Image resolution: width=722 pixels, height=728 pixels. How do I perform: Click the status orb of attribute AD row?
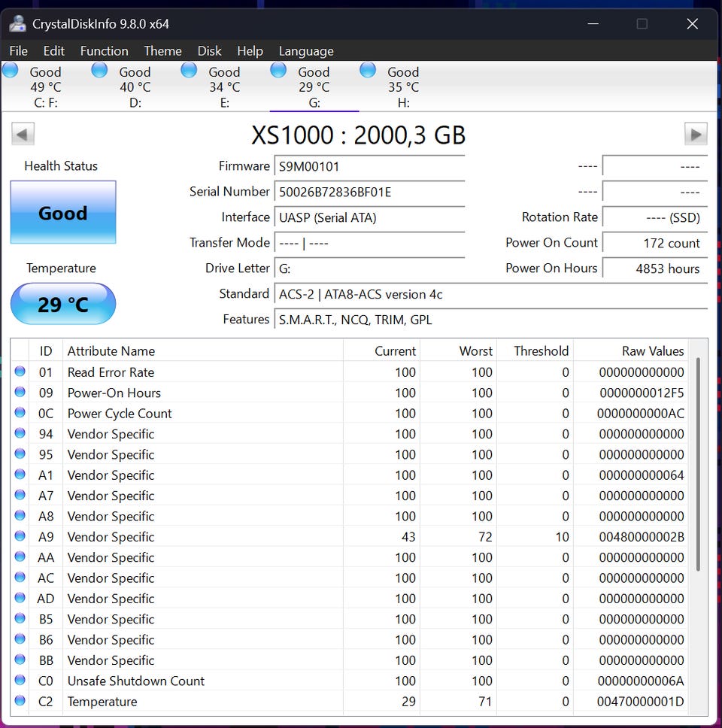point(20,598)
